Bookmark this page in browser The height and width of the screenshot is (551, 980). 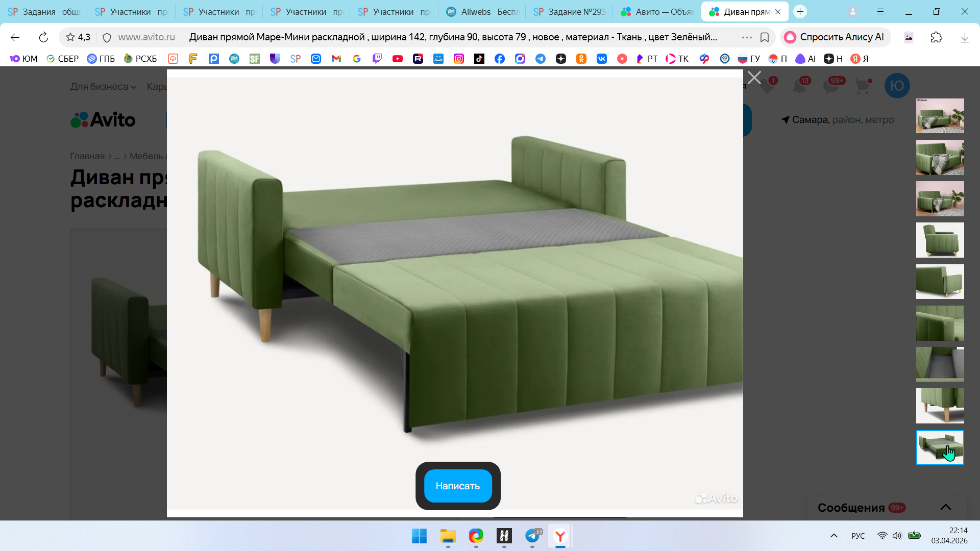click(764, 37)
